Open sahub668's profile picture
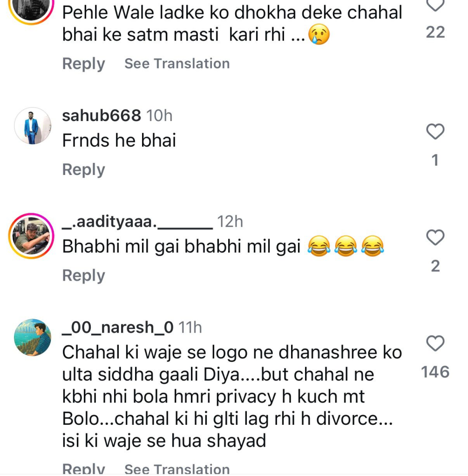 tap(32, 126)
